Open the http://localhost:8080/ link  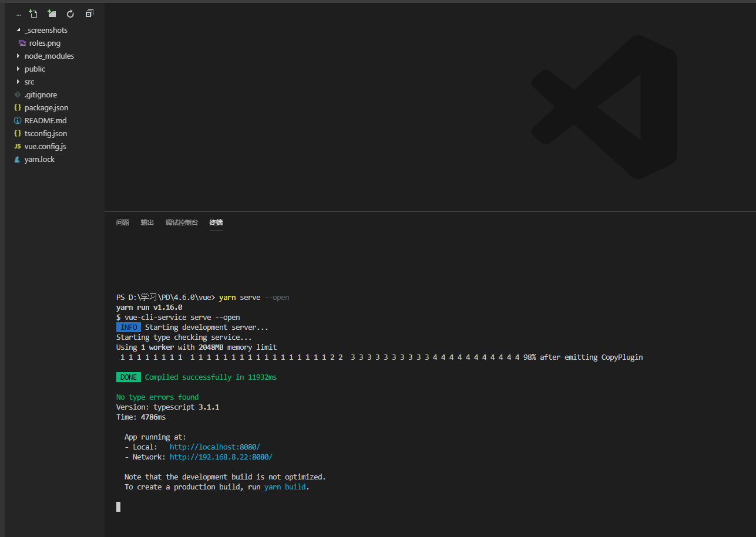(215, 447)
